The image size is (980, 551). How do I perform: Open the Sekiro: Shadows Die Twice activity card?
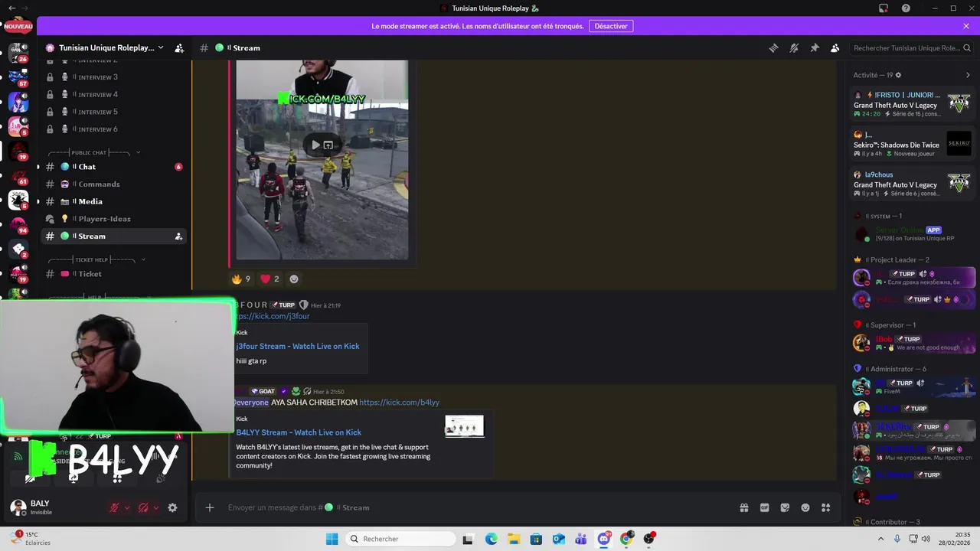[913, 143]
